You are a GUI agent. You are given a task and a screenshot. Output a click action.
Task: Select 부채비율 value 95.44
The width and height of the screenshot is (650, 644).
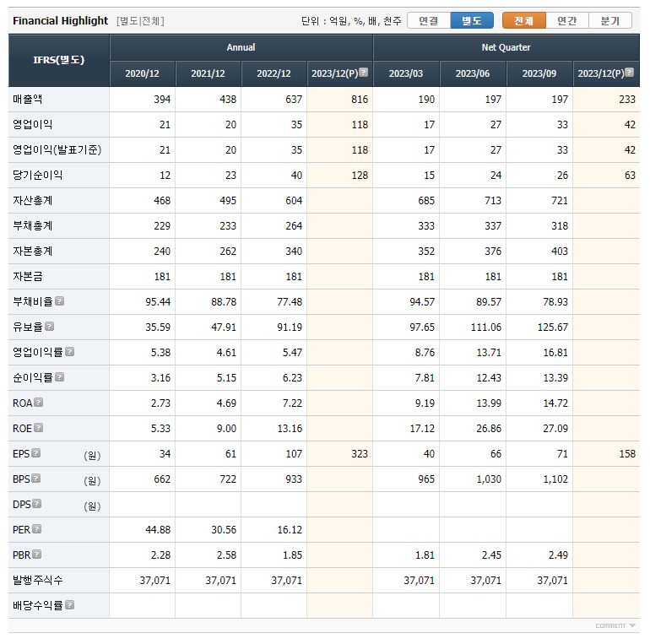[x=158, y=302]
